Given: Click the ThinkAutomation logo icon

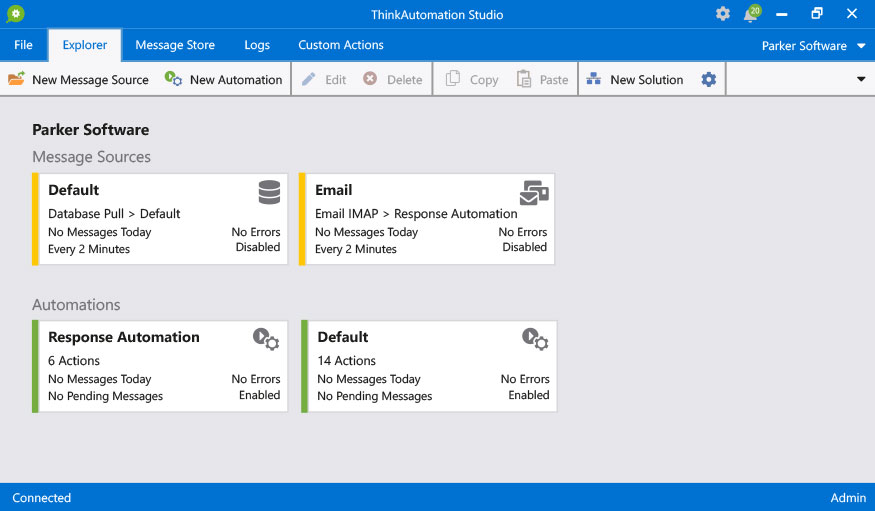Looking at the screenshot, I should click(x=16, y=14).
